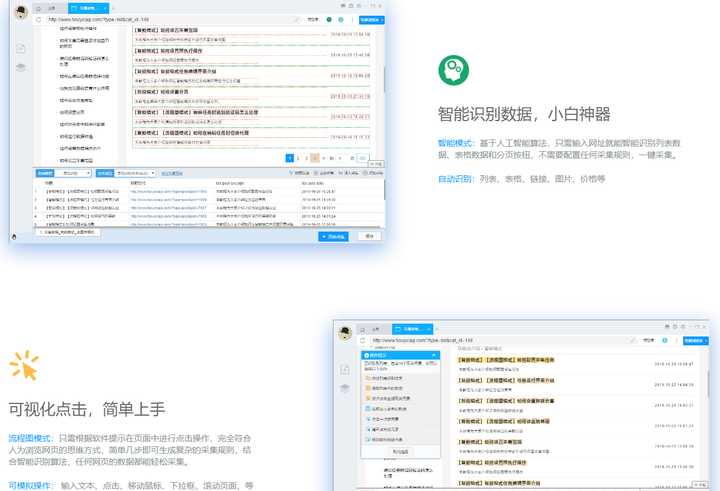Open the document icon in the bottom window sidebar
Screen dimensions: 720x491
tap(344, 369)
